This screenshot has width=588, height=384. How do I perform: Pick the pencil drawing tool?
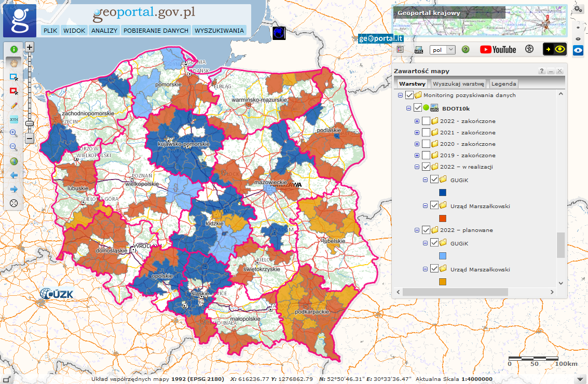pos(14,105)
